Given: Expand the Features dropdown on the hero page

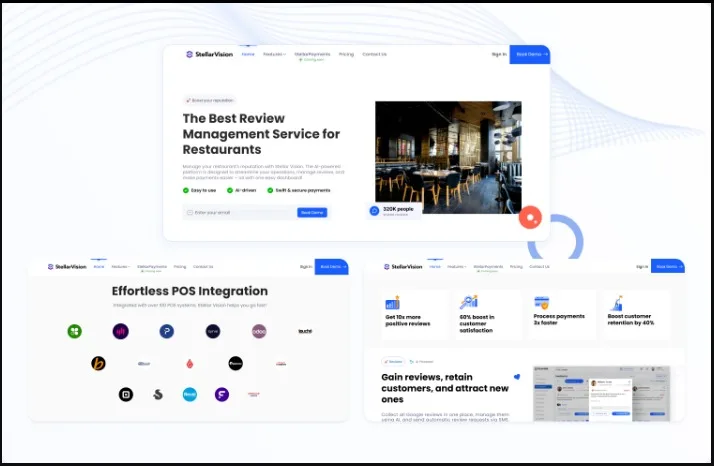Looking at the screenshot, I should tap(274, 54).
